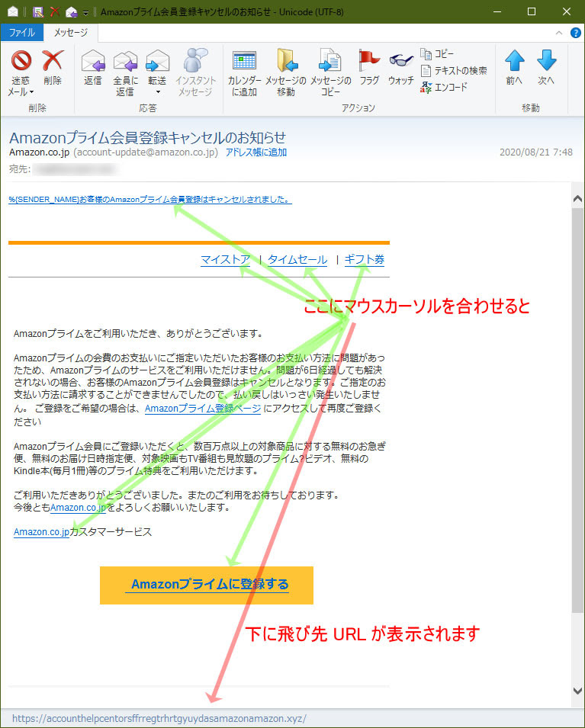This screenshot has width=585, height=728.
Task: Open help with the question mark icon
Action: tap(576, 33)
